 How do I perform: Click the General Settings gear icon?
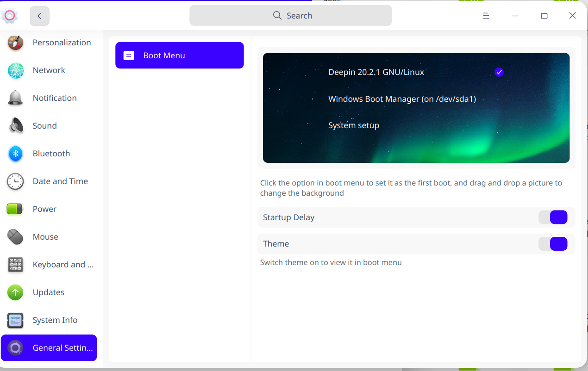[x=15, y=348]
